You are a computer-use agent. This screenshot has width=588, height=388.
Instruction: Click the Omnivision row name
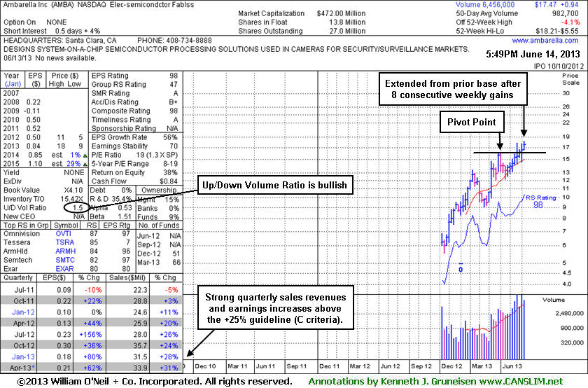pos(22,233)
